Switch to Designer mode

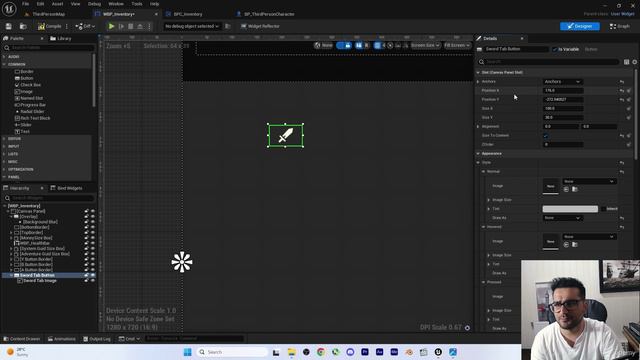pyautogui.click(x=580, y=26)
